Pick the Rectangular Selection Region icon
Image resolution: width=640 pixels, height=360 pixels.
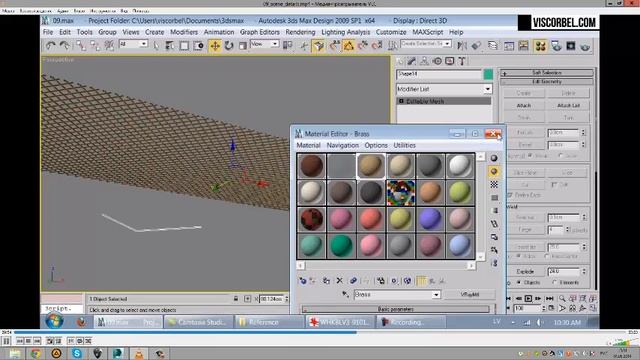tap(184, 45)
